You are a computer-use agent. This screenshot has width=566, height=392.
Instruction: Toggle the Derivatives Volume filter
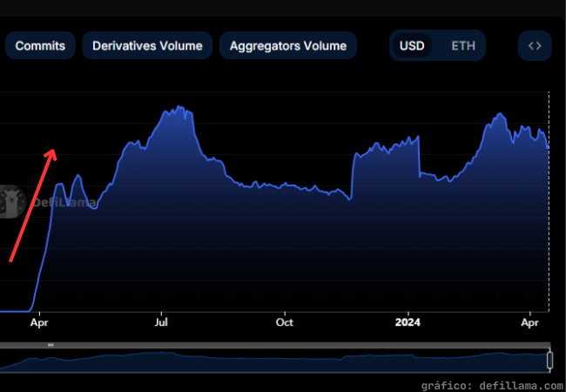(x=147, y=45)
